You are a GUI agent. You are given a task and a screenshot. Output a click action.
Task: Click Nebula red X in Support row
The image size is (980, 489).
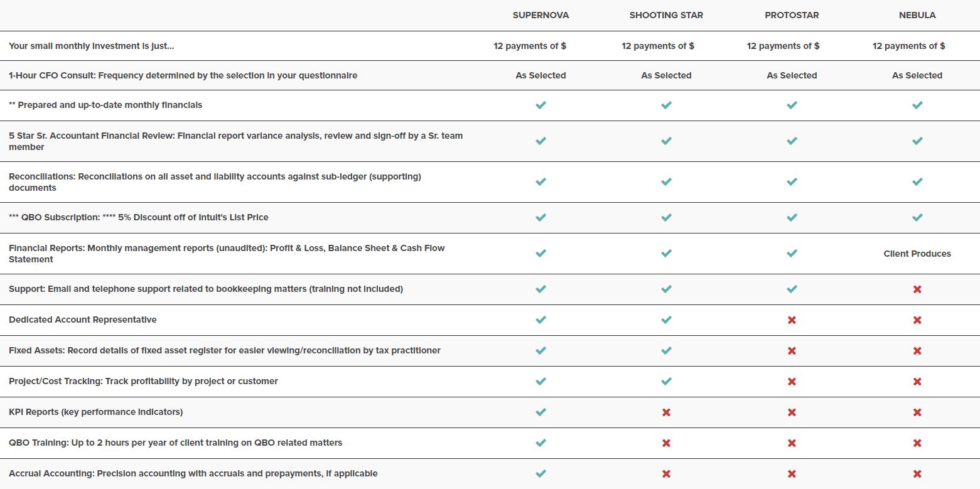[x=917, y=289]
